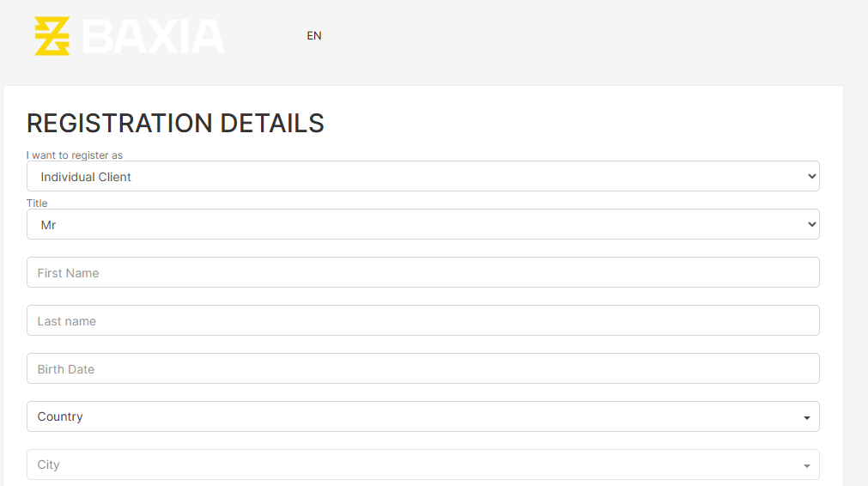Open the EN language selector

click(314, 35)
